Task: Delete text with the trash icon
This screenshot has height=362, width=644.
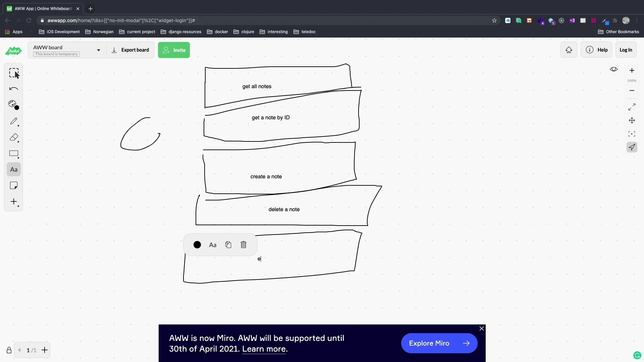Action: coord(244,245)
